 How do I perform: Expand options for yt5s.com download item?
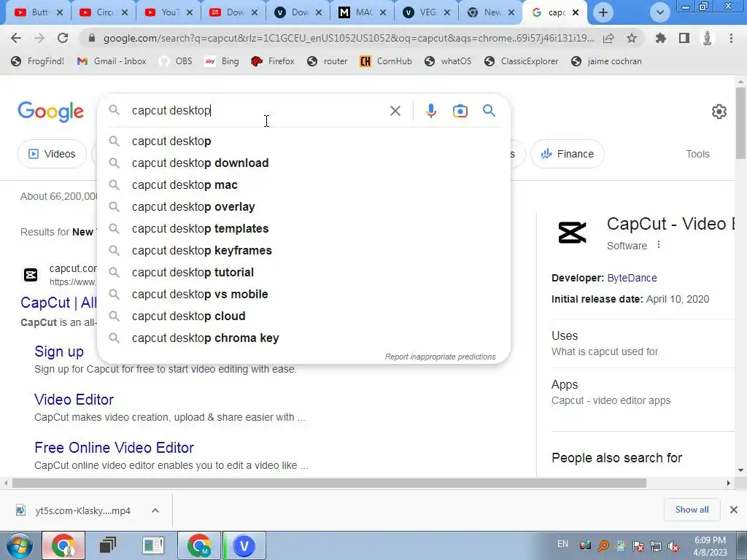155,510
